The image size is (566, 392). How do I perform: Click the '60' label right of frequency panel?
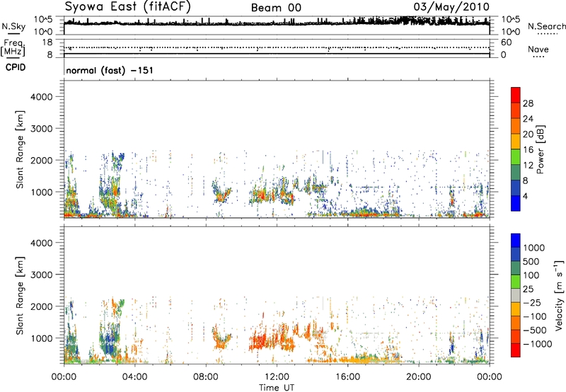(506, 42)
